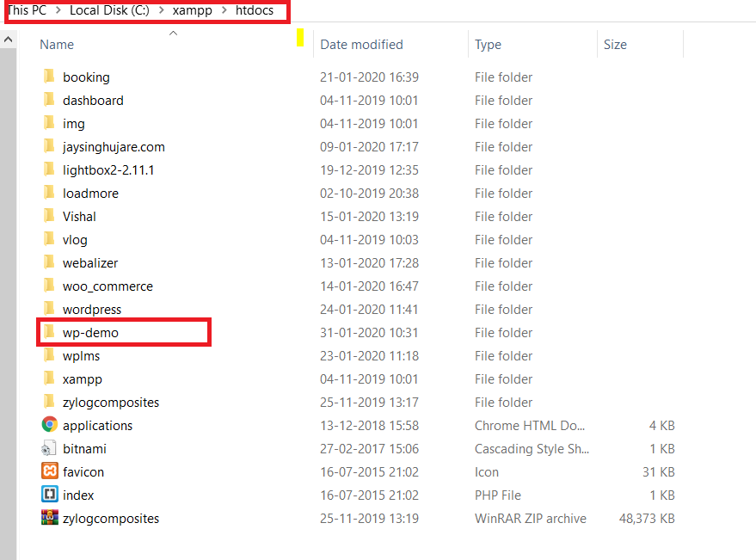This screenshot has height=560, width=756.
Task: Click the '4 KB' size cell
Action: click(x=662, y=426)
